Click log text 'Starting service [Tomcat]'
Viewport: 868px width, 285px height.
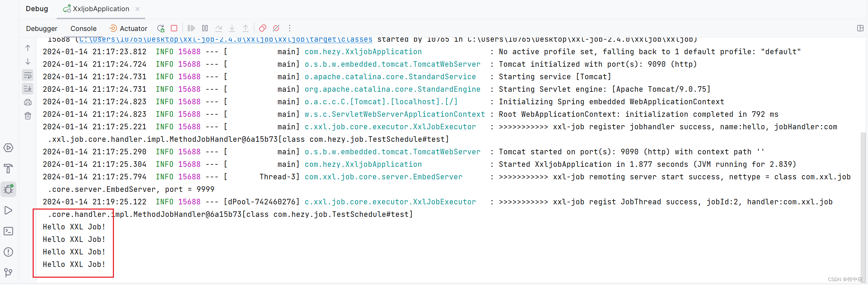(x=555, y=77)
